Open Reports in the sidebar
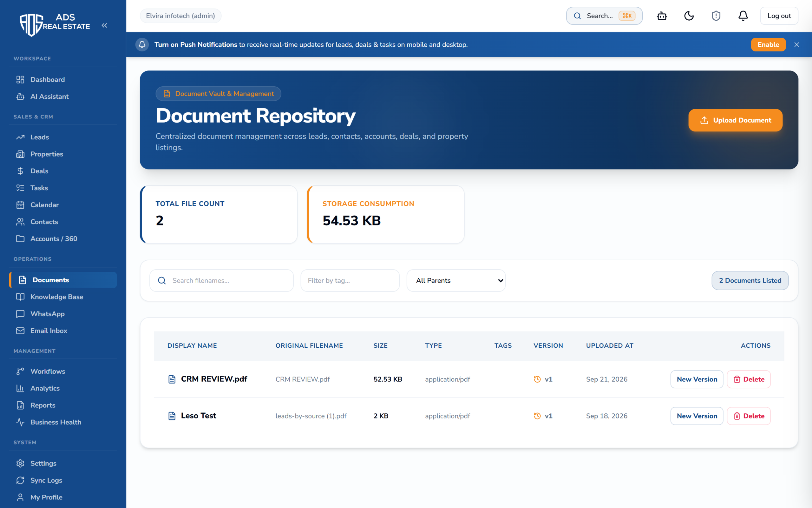812x508 pixels. pyautogui.click(x=63, y=405)
